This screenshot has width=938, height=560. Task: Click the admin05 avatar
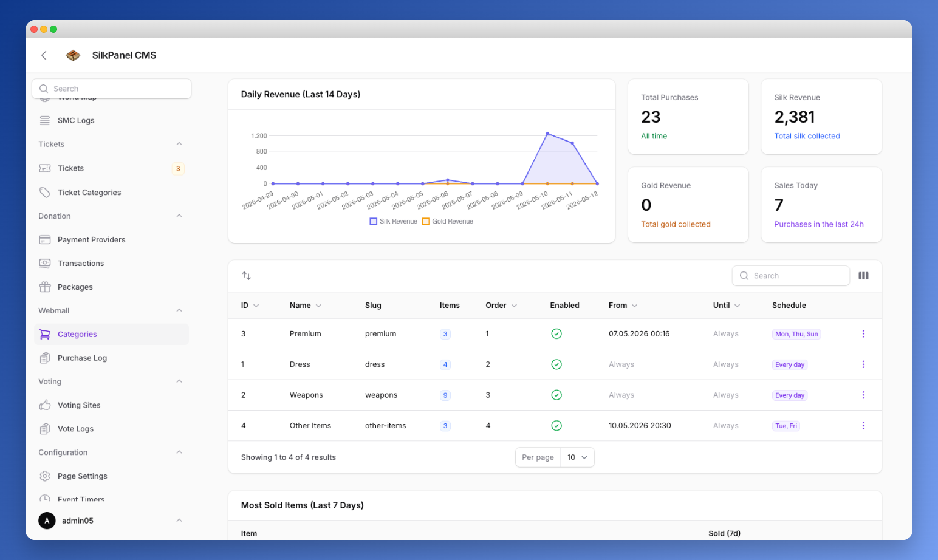(47, 521)
